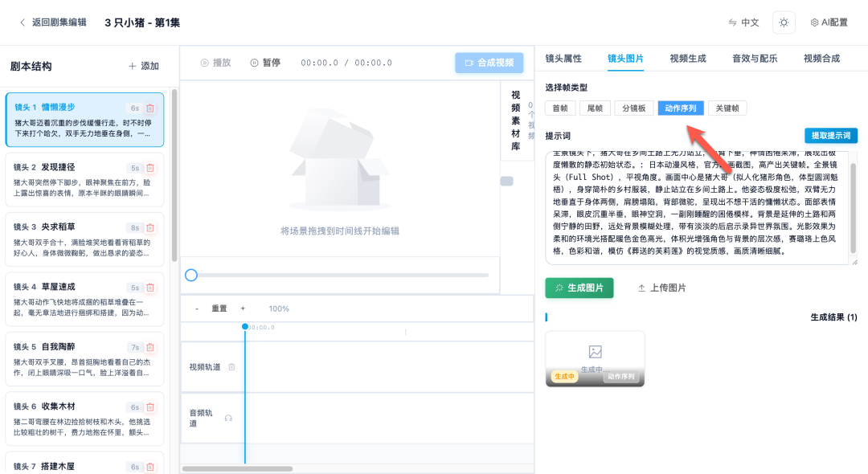Select the 尾帧 frame type

595,107
